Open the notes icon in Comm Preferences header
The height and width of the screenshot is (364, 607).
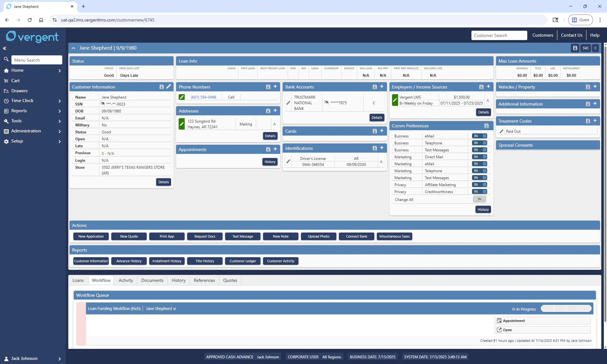point(487,126)
